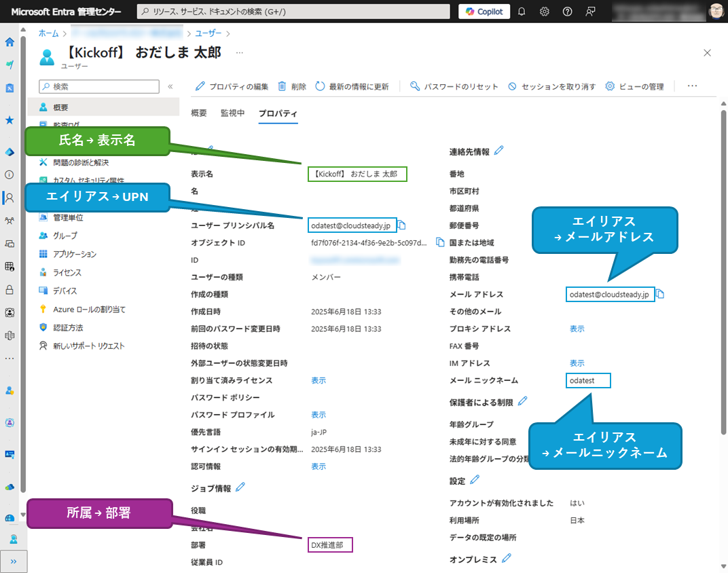Show 割り当て済みライセンス via 表示 link
728x573 pixels.
(318, 380)
